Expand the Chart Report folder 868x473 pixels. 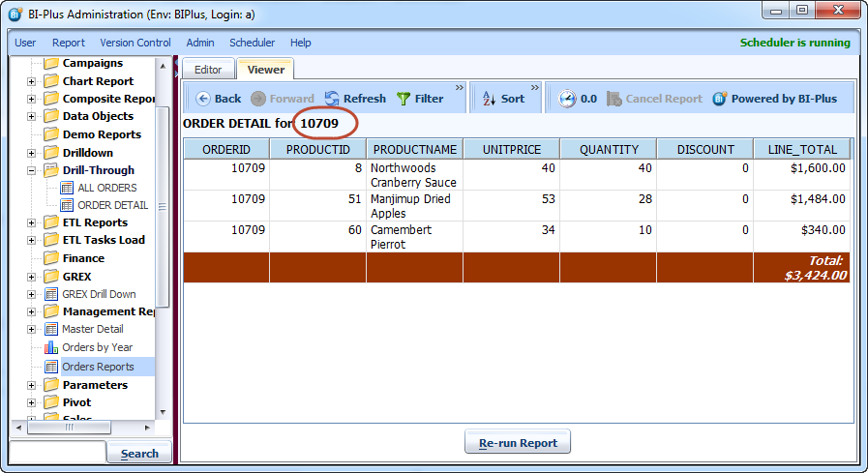(x=31, y=81)
